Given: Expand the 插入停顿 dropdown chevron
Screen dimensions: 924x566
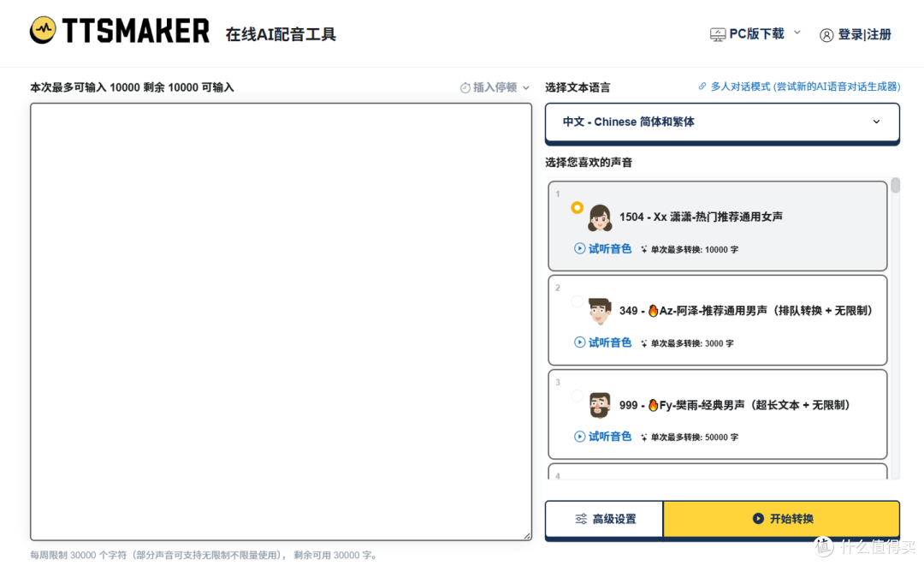Looking at the screenshot, I should pyautogui.click(x=525, y=88).
